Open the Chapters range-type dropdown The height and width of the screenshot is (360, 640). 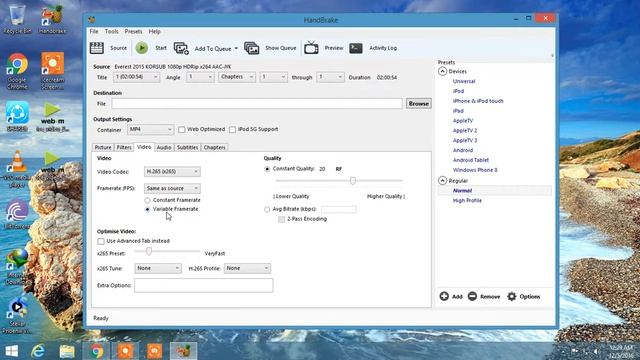[237, 77]
